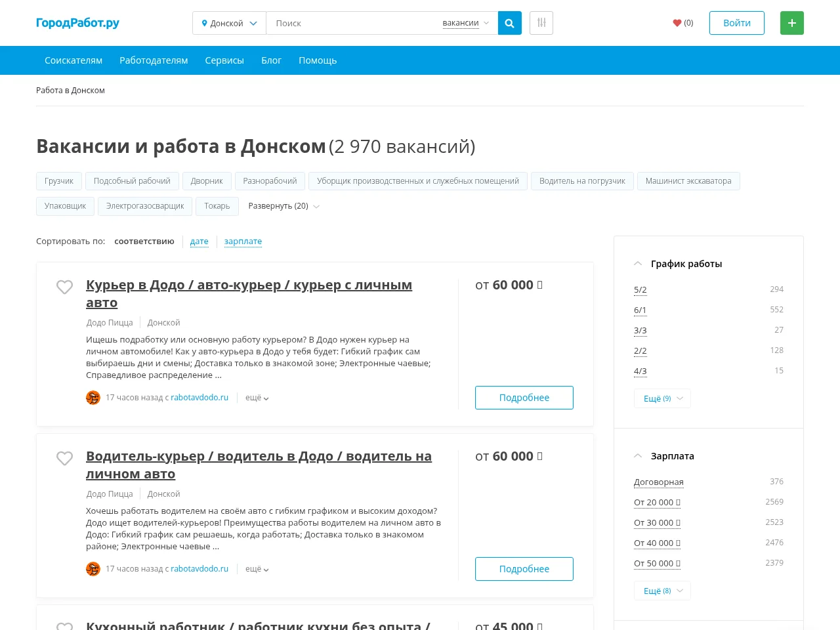This screenshot has height=630, width=840.
Task: Open rabotavdodo.ru link in Курьер card
Action: [199, 398]
